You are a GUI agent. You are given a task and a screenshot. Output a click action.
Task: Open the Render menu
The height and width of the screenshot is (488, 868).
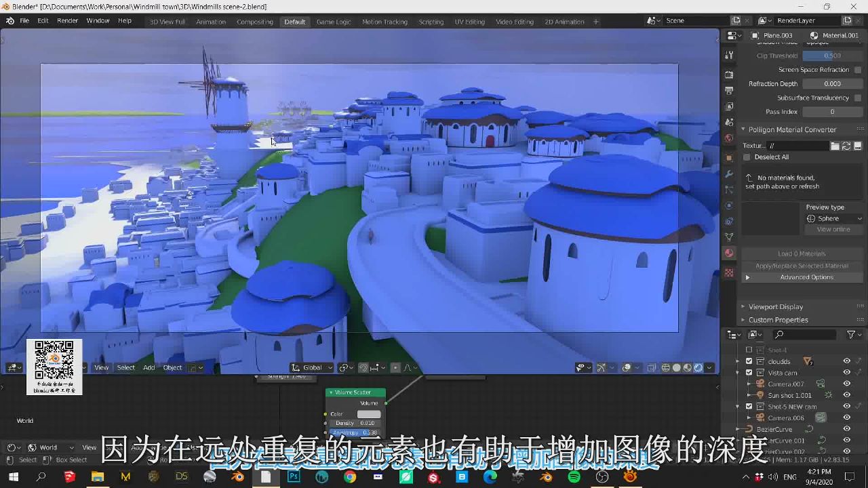point(67,21)
